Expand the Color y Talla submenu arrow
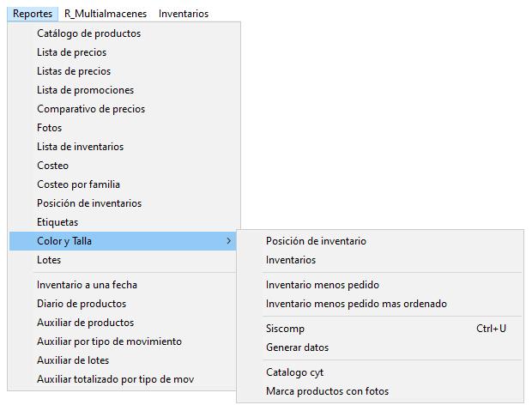Viewport: 532px width, 411px height. 229,241
